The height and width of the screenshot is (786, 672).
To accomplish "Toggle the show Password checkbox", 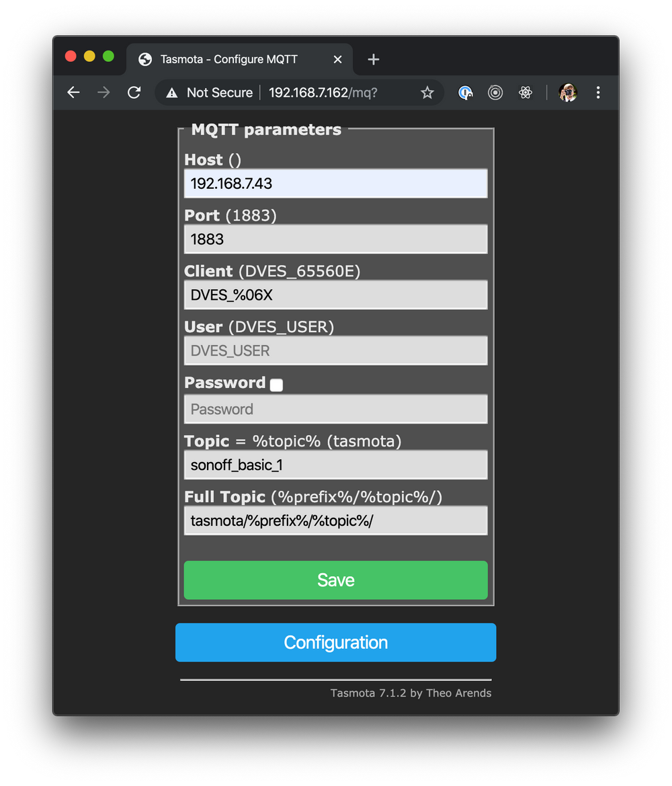I will click(276, 385).
